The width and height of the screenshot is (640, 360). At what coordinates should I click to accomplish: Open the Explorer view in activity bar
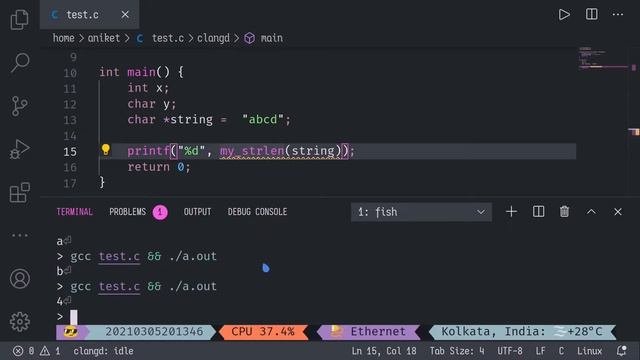(20, 19)
